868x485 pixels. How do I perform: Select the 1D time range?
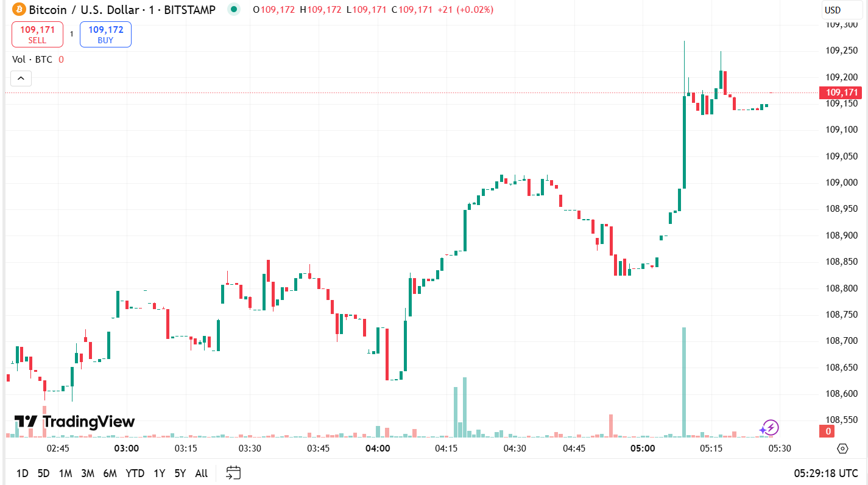point(23,473)
